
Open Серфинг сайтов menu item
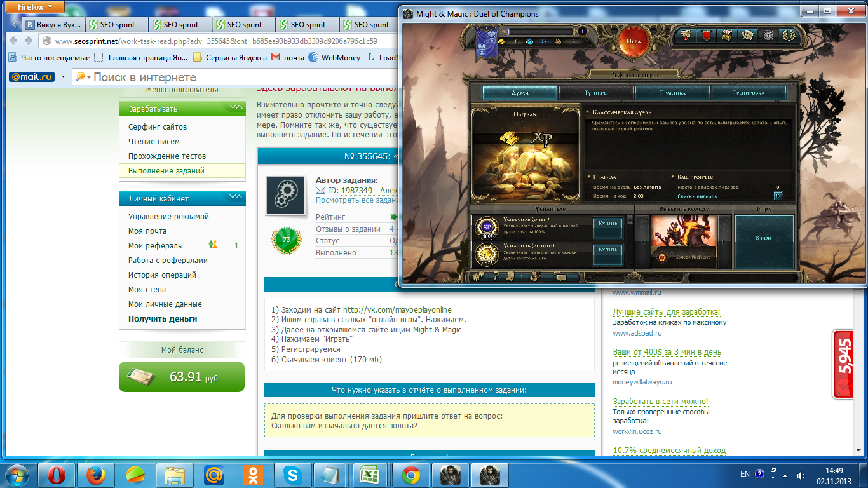coord(158,127)
